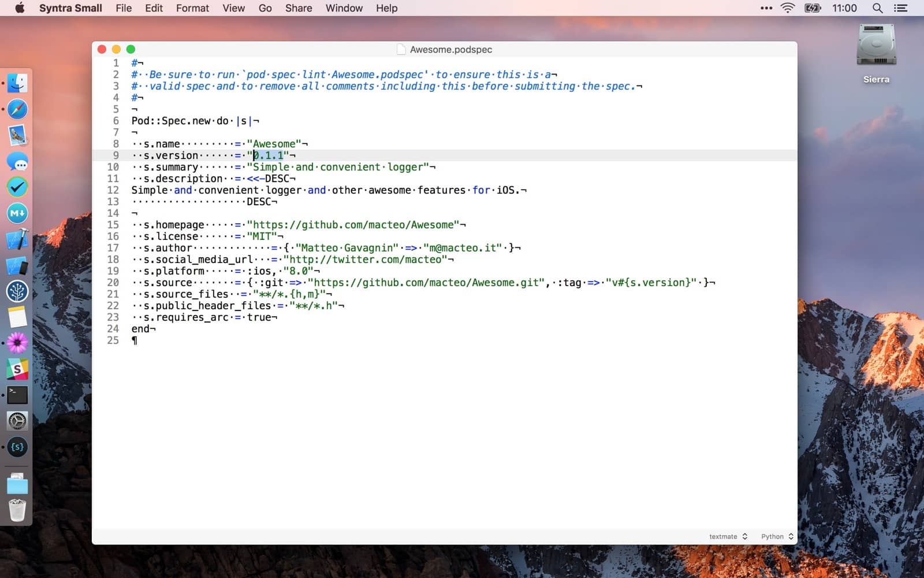Viewport: 924px width, 578px height.
Task: Open the Format menu
Action: 192,8
